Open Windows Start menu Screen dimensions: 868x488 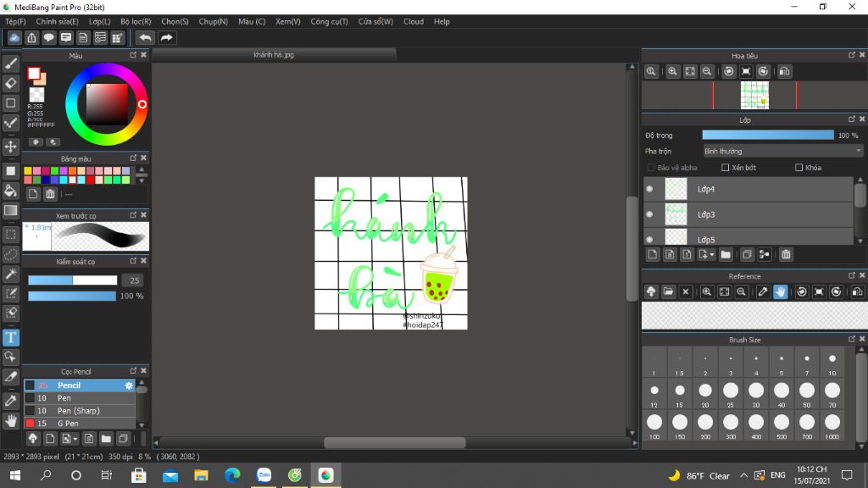tap(15, 475)
